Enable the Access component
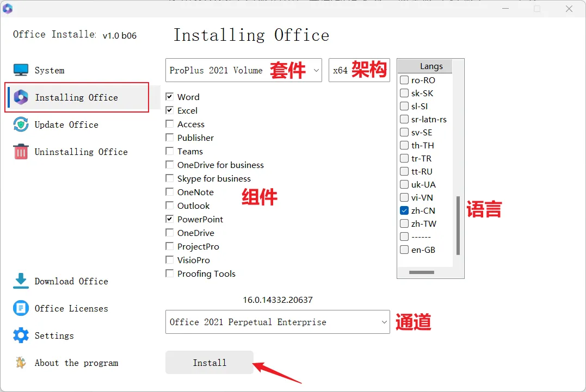 [x=169, y=123]
